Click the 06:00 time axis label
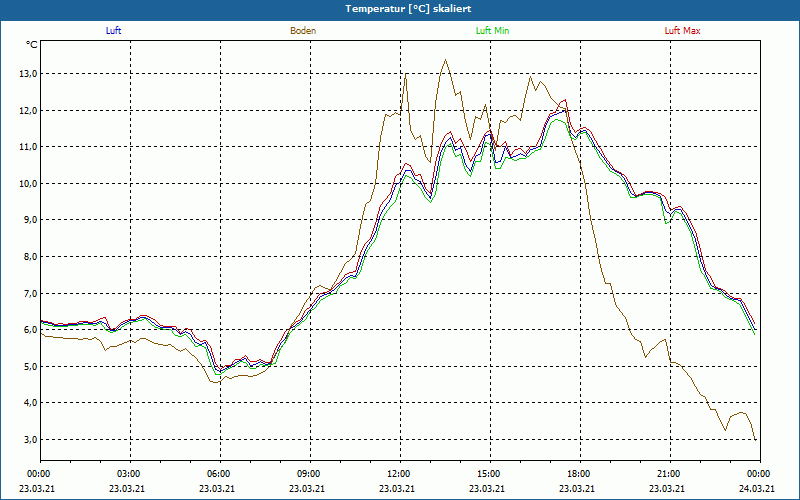The height and width of the screenshot is (500, 800). (220, 474)
